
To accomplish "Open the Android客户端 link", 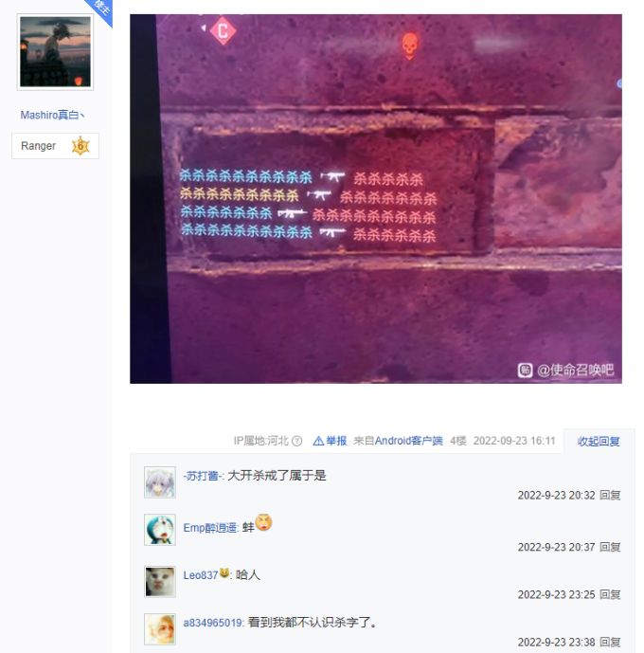I will click(x=408, y=441).
